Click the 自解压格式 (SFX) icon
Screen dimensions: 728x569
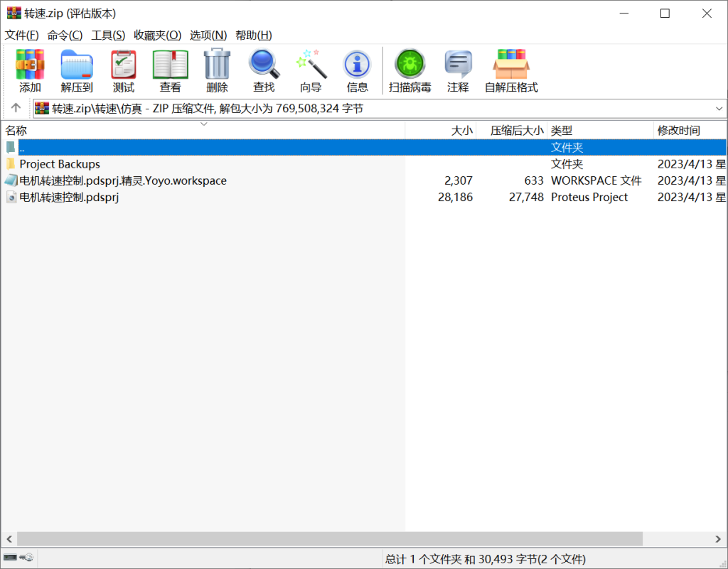pyautogui.click(x=511, y=71)
